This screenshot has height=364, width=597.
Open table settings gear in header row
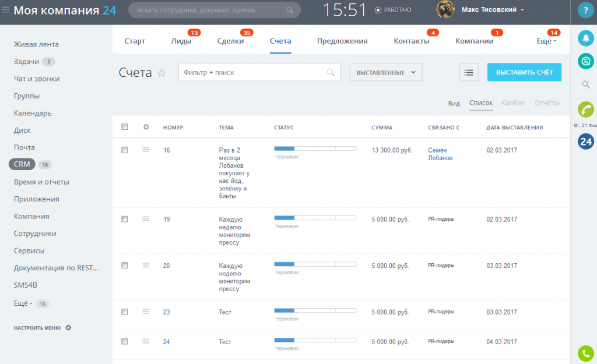(x=146, y=127)
